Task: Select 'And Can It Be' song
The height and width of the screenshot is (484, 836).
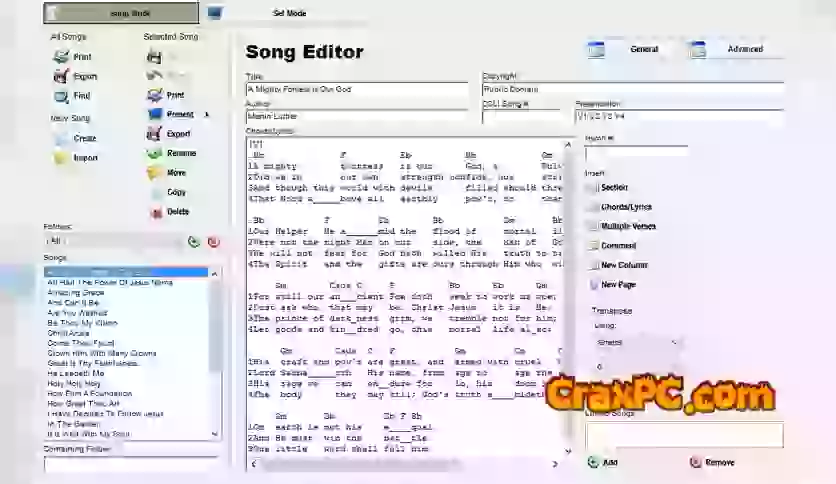Action: click(x=73, y=303)
